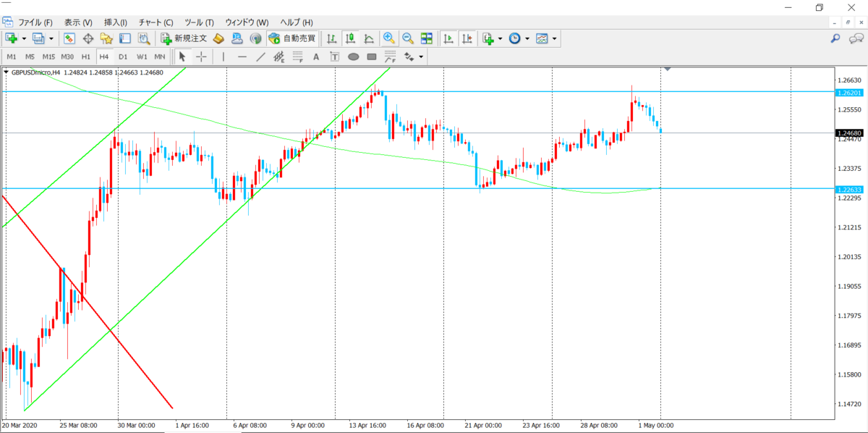
Task: Expand the periodicity clock dropdown arrow
Action: [x=527, y=38]
